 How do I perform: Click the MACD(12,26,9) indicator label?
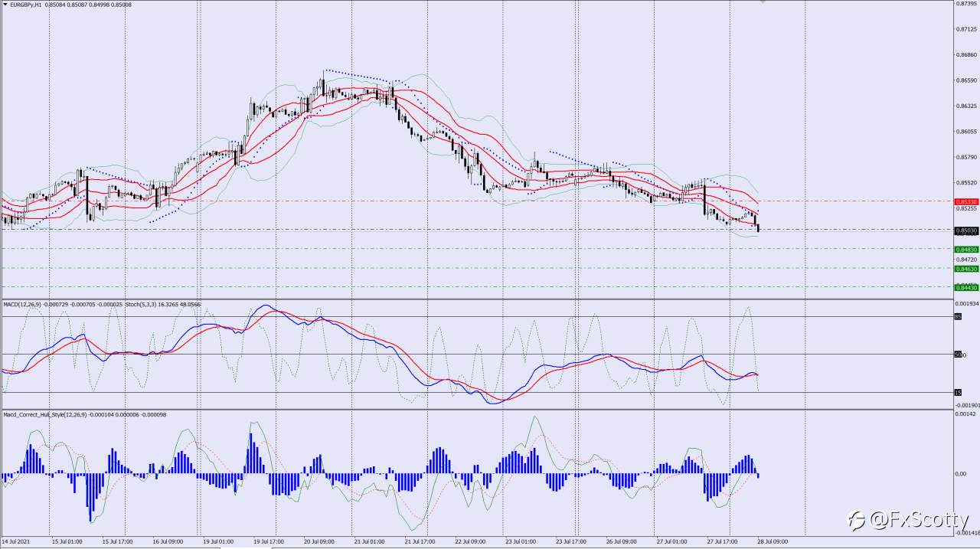click(23, 304)
